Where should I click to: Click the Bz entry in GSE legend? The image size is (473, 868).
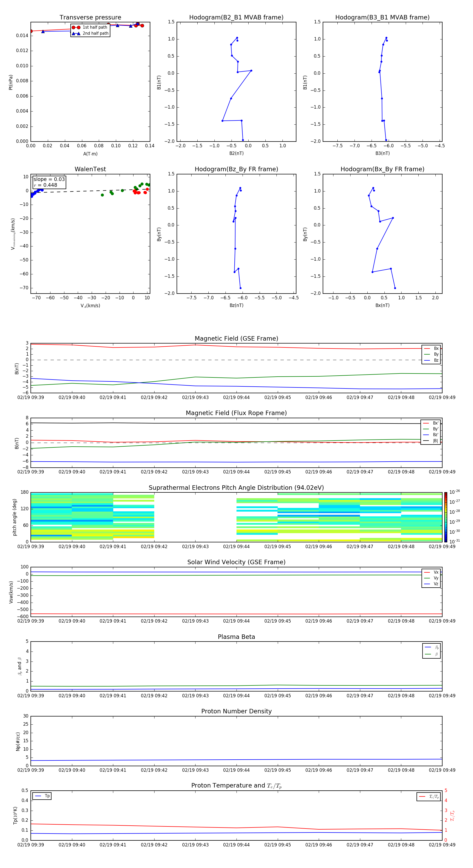(x=431, y=360)
